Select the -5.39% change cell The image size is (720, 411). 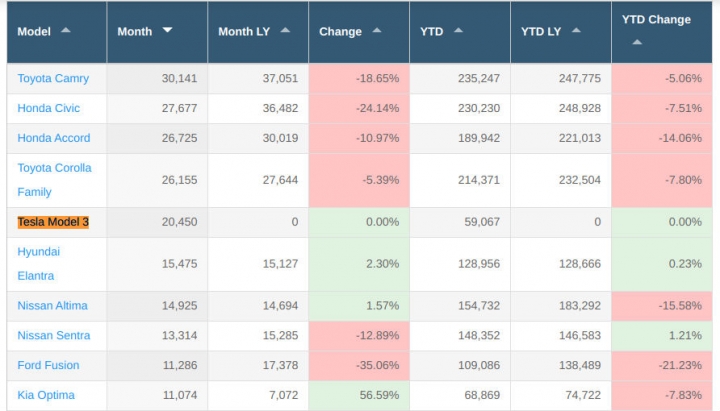(x=359, y=180)
